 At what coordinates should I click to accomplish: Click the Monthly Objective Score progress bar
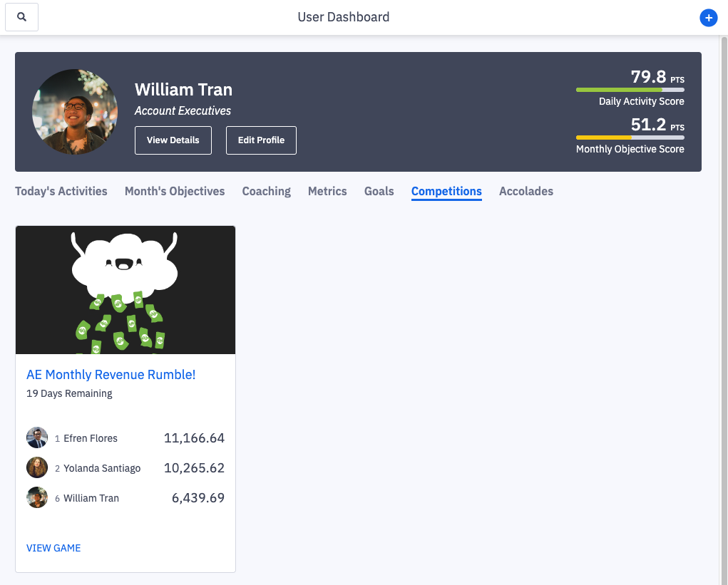pos(630,138)
